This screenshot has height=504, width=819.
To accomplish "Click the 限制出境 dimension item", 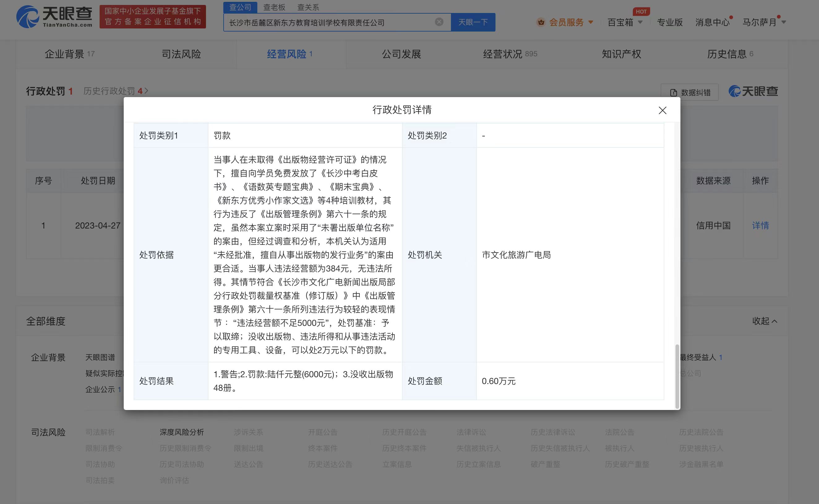I will coord(248,448).
